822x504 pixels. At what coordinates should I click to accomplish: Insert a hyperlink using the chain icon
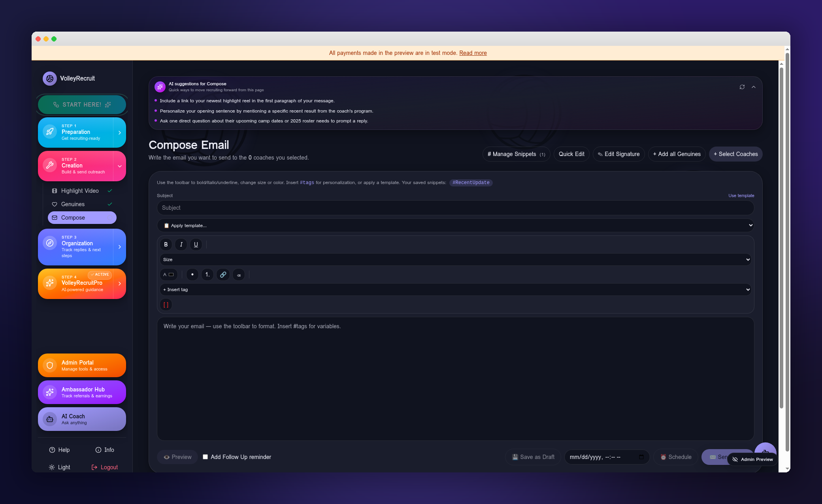click(223, 275)
